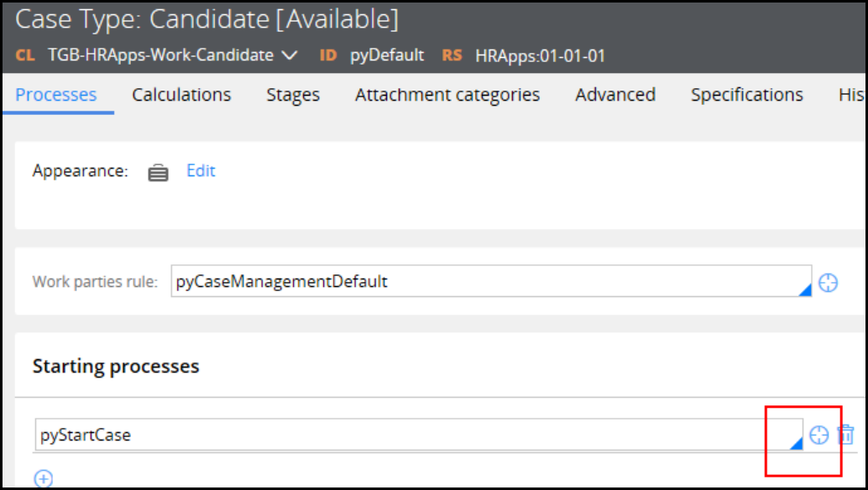Viewport: 868px width, 490px height.
Task: Click the TGB-HRApps-Work-Candidate class name
Action: point(160,55)
